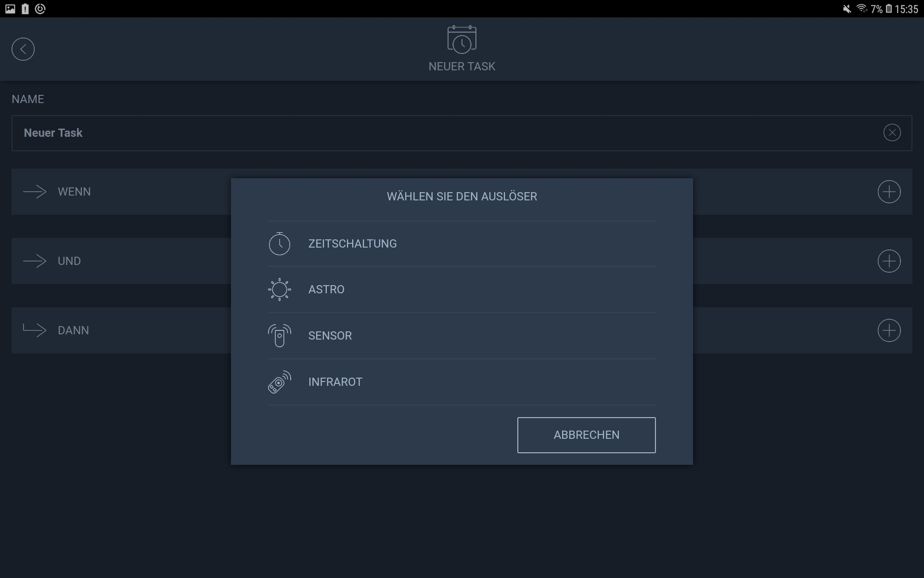
Task: Add a WENN condition with plus
Action: click(889, 192)
